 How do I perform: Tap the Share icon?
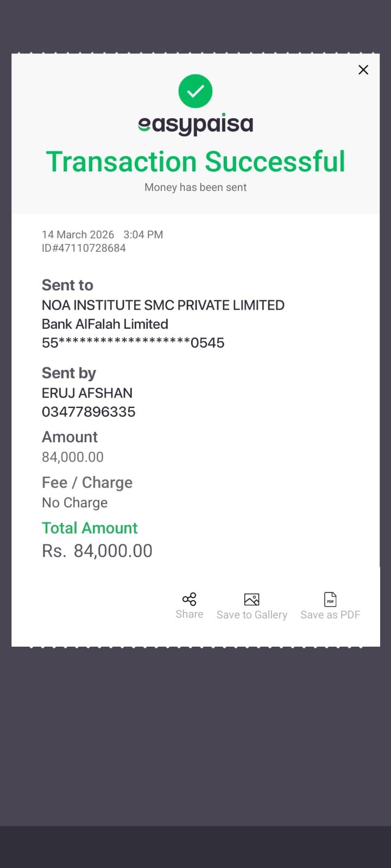click(189, 599)
